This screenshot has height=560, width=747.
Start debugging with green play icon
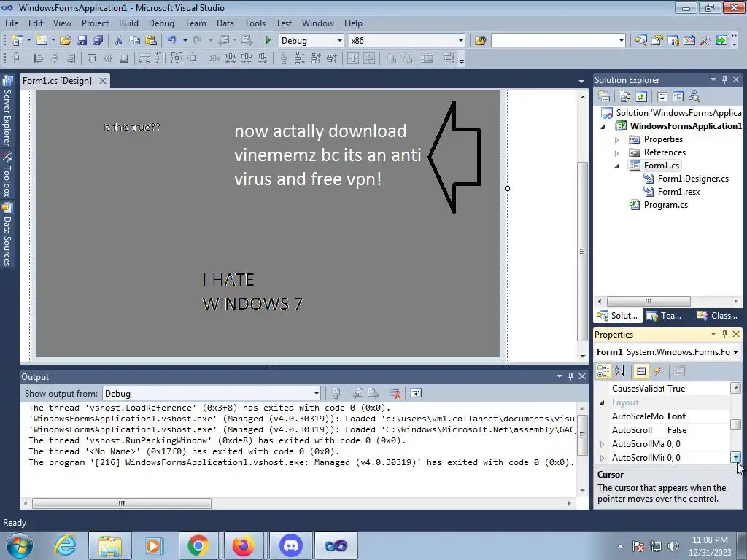[268, 41]
